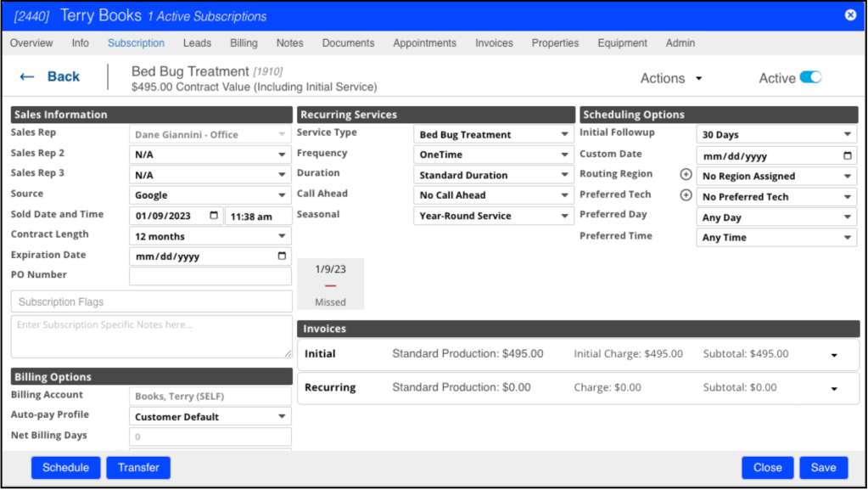This screenshot has height=490, width=868.
Task: Click the Save button
Action: click(x=823, y=468)
